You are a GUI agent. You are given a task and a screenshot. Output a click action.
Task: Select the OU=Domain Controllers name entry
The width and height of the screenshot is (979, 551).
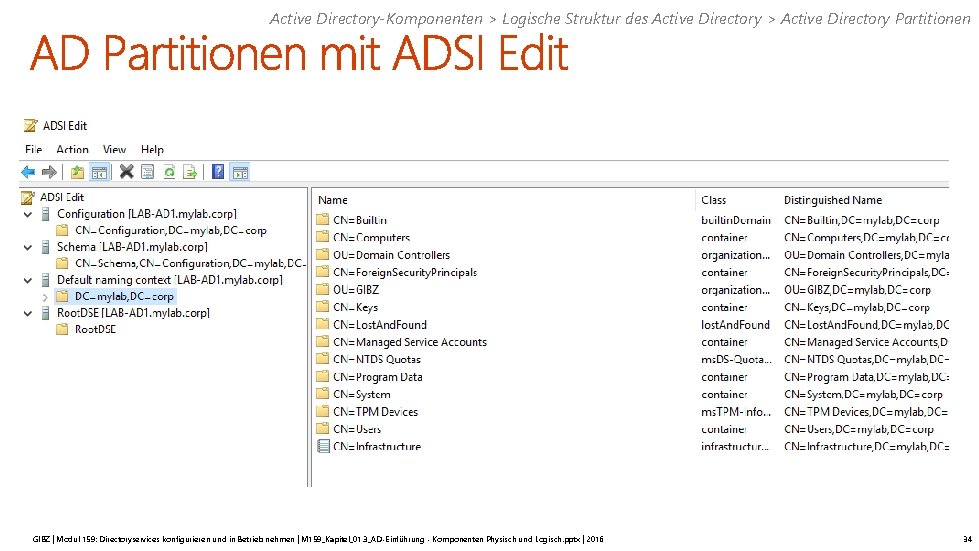pos(391,255)
